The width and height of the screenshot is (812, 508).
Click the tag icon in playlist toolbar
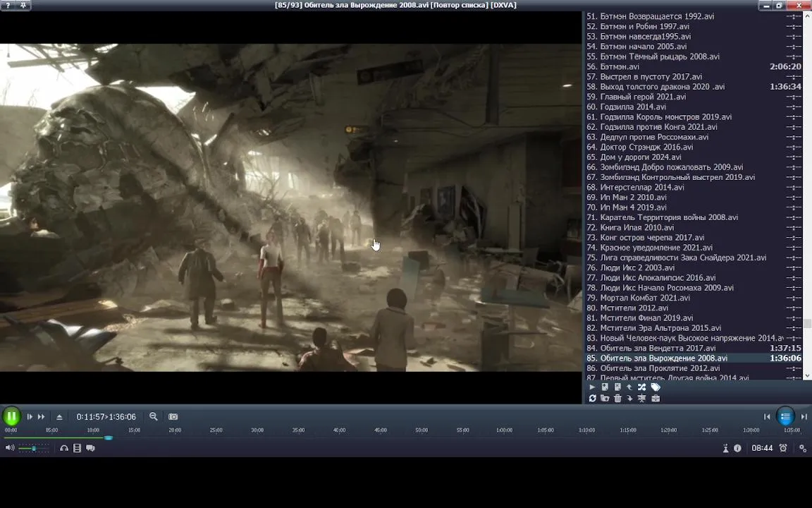(x=656, y=387)
